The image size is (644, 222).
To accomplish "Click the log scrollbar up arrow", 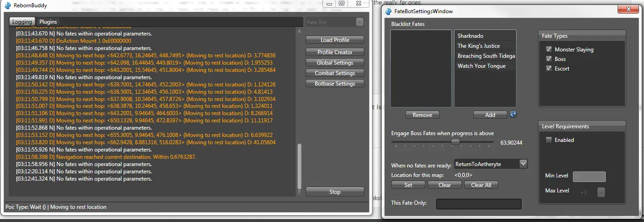I will 299,31.
